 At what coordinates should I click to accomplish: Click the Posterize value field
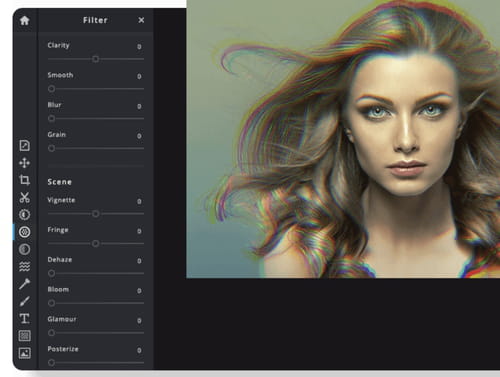pos(139,350)
